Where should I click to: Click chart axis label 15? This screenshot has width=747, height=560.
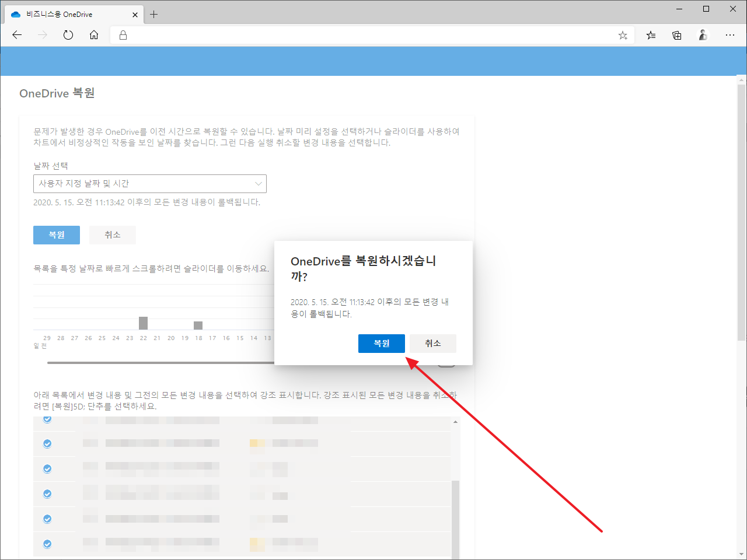tap(240, 338)
